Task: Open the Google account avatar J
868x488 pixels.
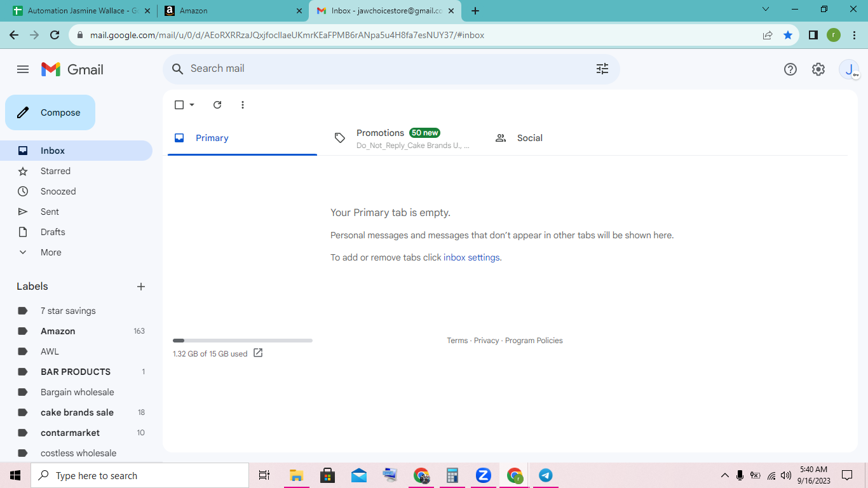Action: pos(849,69)
